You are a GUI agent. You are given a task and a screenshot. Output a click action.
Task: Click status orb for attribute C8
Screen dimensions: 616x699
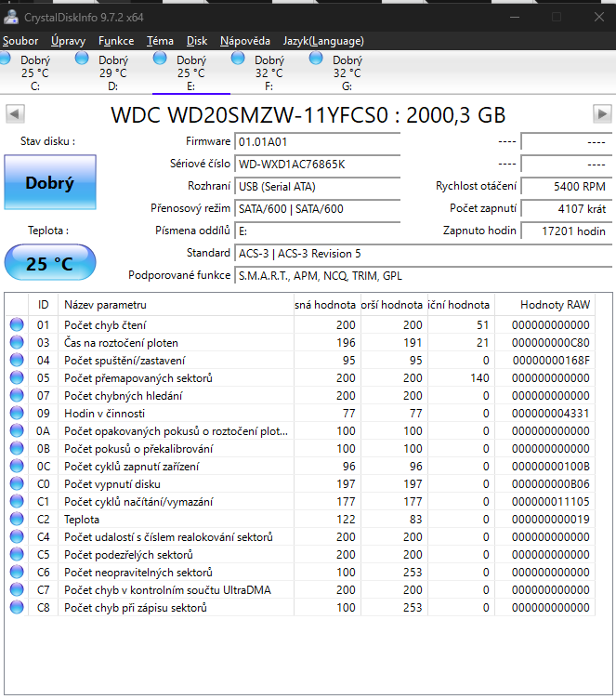coord(17,607)
